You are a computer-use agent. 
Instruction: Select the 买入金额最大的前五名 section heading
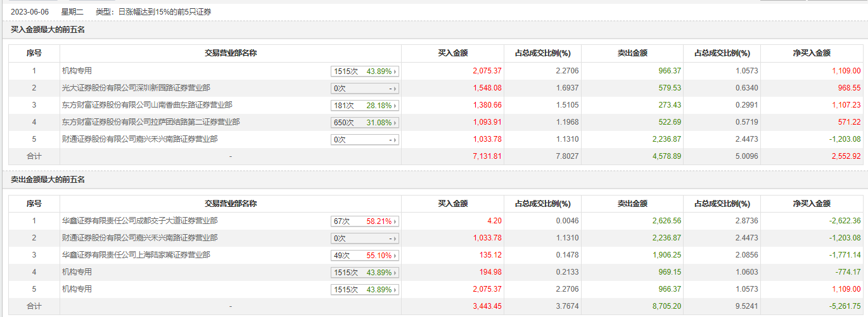(x=48, y=30)
